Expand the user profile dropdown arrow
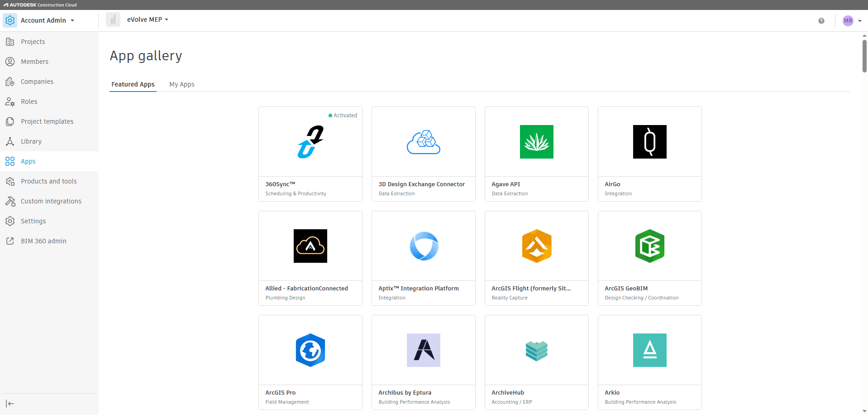Viewport: 868px width, 415px height. [860, 21]
